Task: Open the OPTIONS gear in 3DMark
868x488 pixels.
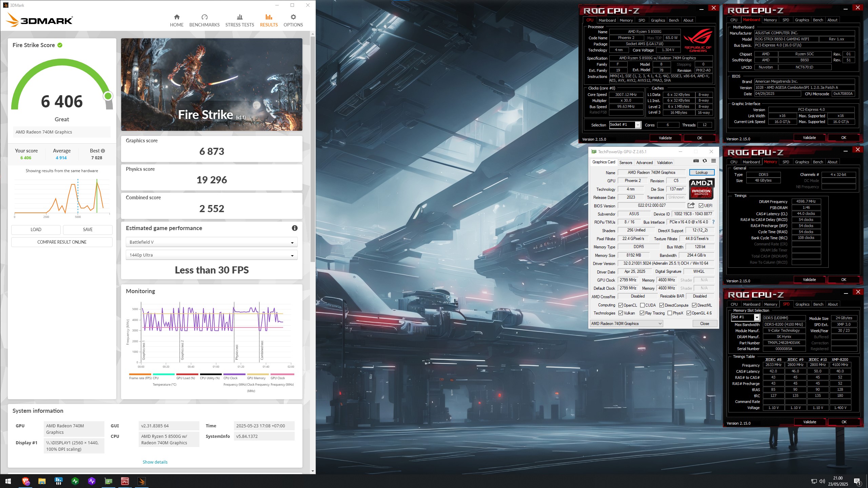Action: 293,21
